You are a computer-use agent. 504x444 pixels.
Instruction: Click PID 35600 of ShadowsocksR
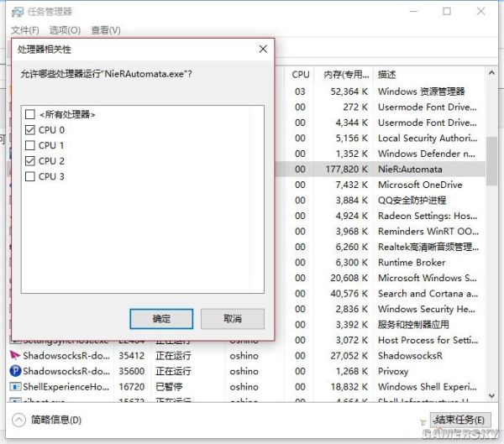(x=132, y=371)
